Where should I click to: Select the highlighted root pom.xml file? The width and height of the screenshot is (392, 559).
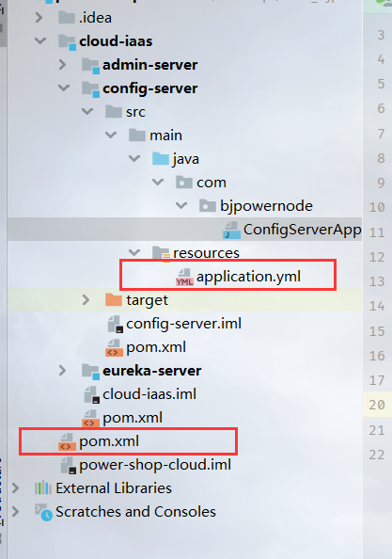tap(109, 441)
